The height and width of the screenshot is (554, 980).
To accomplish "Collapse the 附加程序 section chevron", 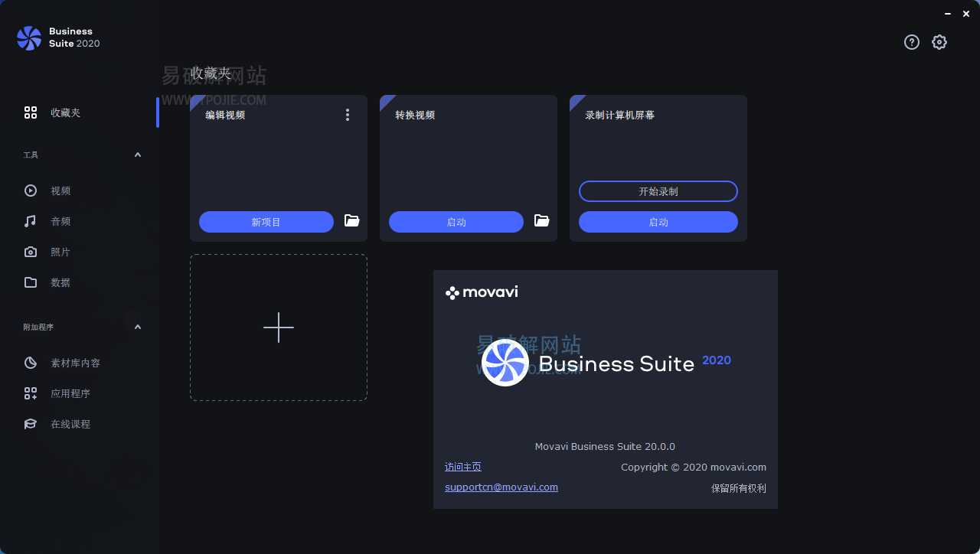I will [138, 327].
